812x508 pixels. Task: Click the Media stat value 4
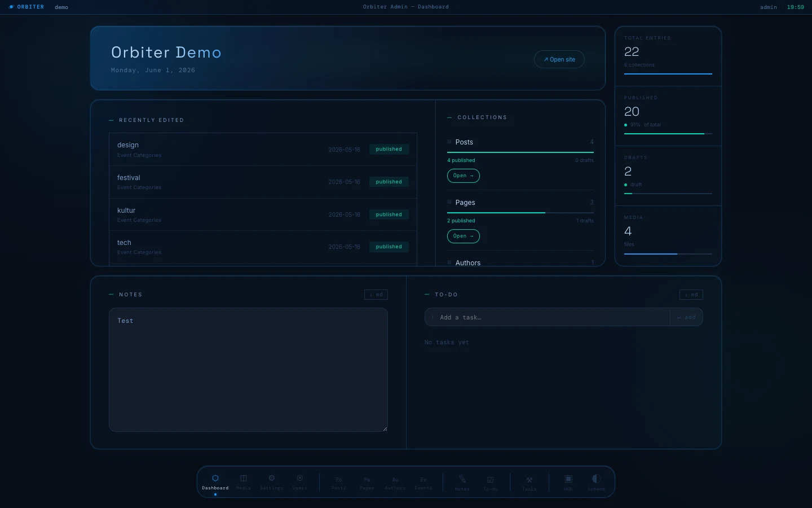pyautogui.click(x=628, y=231)
